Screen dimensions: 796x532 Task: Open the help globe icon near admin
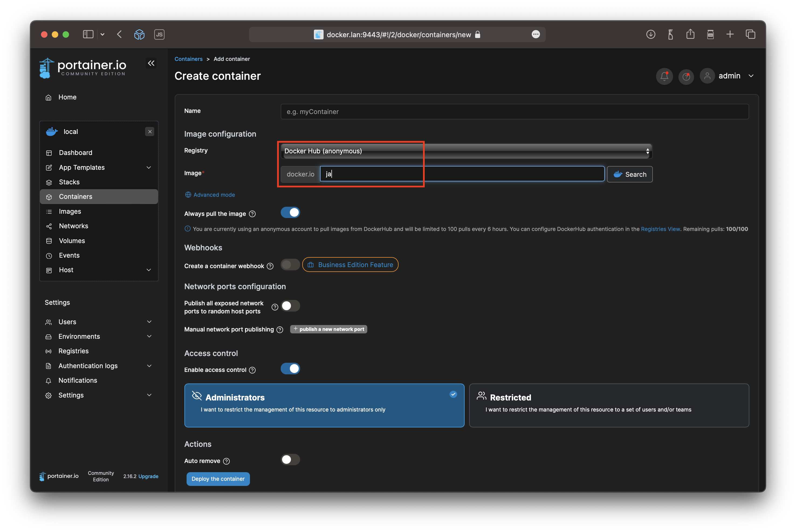[x=686, y=76]
